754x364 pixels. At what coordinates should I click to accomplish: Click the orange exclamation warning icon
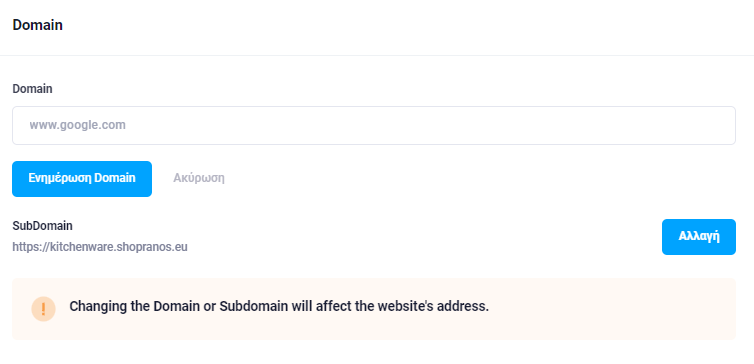(x=43, y=309)
